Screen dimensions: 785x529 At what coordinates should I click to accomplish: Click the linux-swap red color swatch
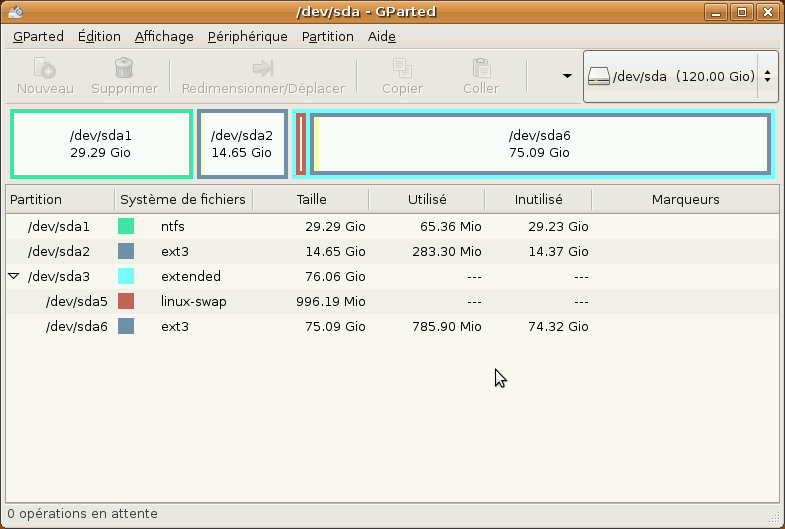(126, 301)
